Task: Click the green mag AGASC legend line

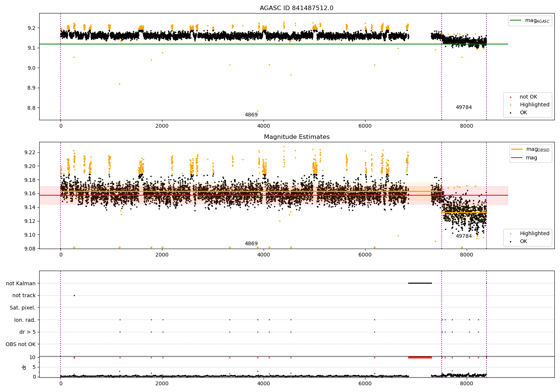Action: pos(516,21)
